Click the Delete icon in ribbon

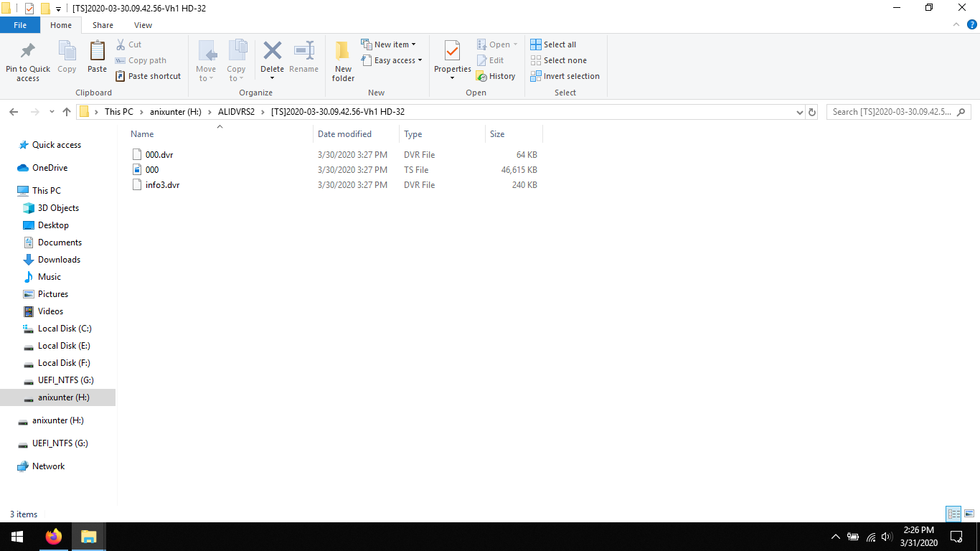click(272, 53)
